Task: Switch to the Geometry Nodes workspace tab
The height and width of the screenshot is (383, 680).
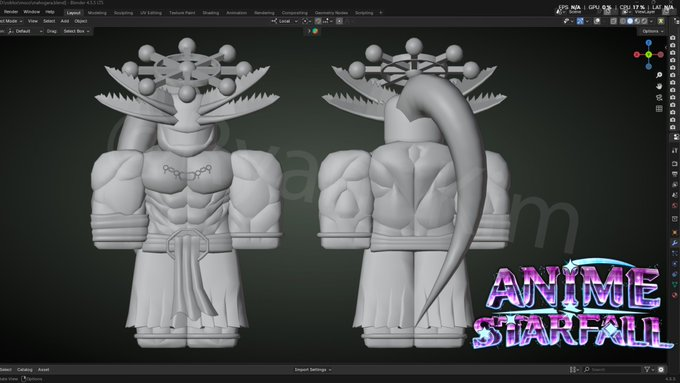Action: [x=331, y=13]
